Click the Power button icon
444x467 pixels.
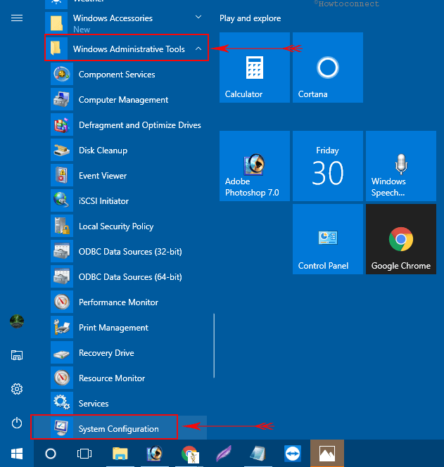coord(17,423)
